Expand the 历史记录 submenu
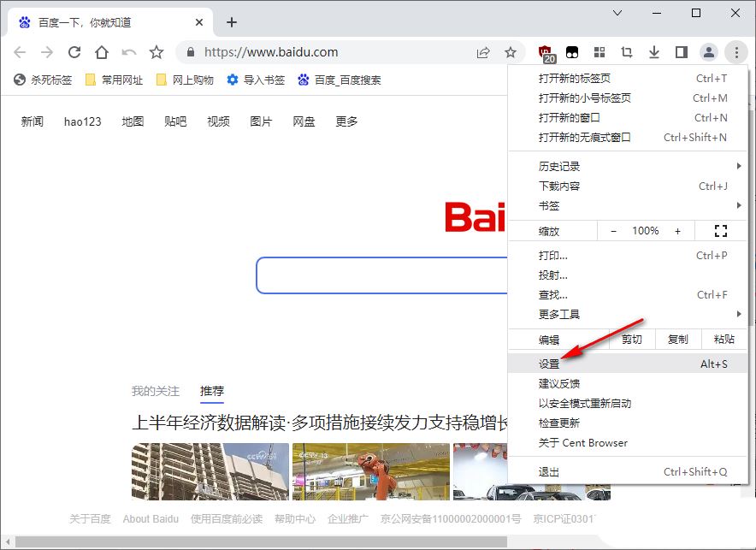Viewport: 756px width, 550px height. (629, 166)
